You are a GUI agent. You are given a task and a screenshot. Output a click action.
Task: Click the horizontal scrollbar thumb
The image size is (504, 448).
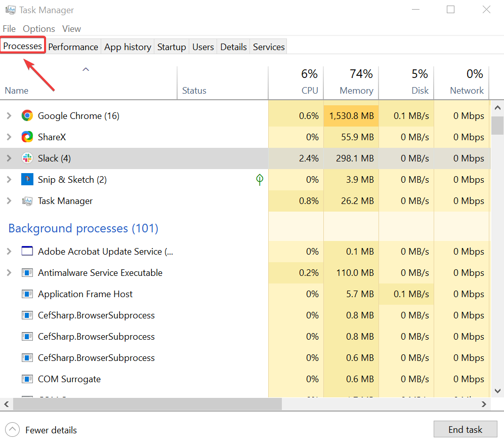(x=147, y=404)
